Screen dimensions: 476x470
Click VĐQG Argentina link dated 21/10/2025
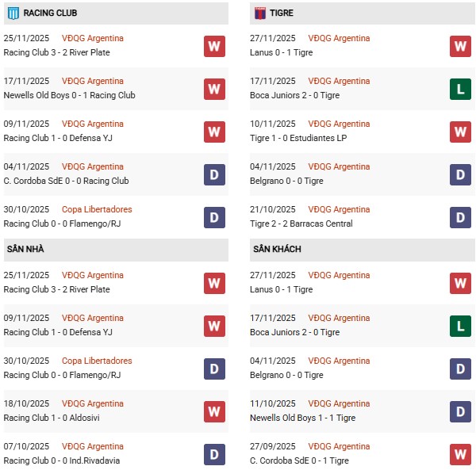(339, 209)
